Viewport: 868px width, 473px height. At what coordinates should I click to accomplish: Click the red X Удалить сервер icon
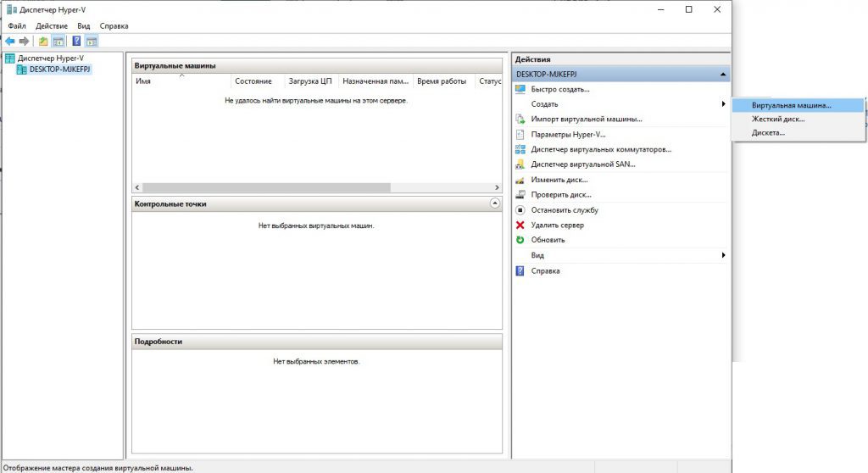tap(520, 225)
